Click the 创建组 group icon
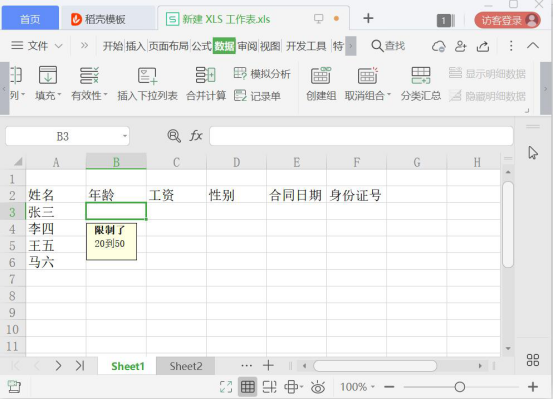This screenshot has width=554, height=399. (321, 75)
